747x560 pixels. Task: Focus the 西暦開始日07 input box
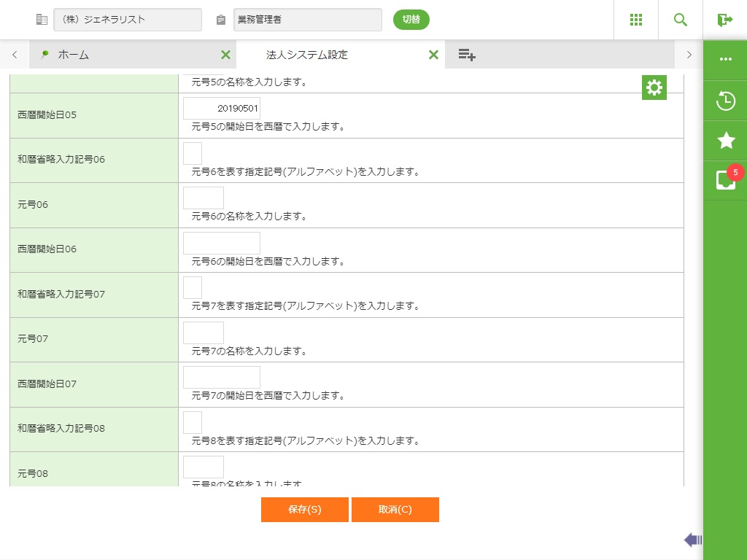click(222, 378)
